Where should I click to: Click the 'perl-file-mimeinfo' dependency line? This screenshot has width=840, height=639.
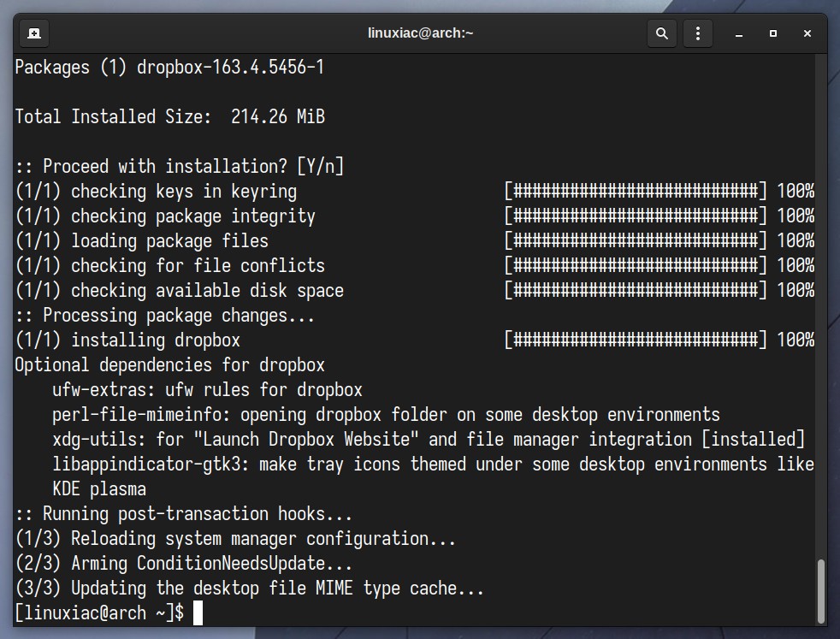(387, 415)
